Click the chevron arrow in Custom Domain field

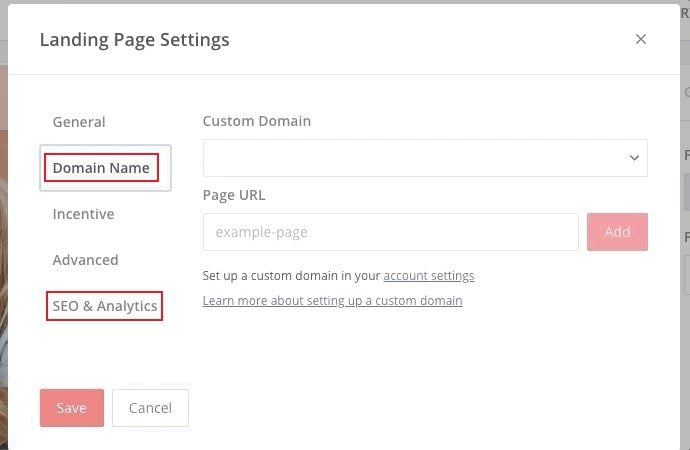pos(634,158)
